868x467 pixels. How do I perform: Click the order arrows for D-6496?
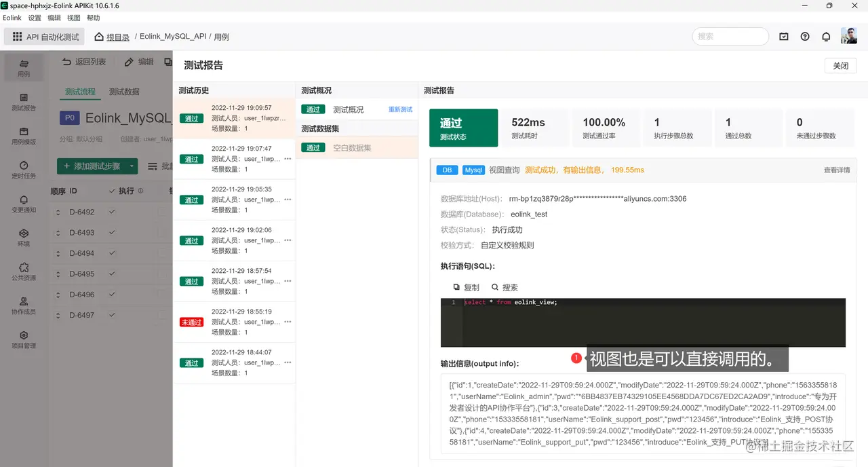58,295
